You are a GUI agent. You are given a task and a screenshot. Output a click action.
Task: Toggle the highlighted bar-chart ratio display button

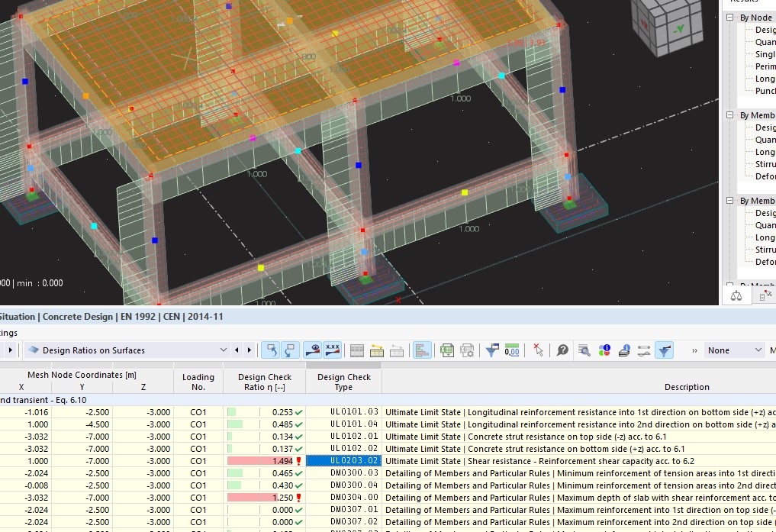(x=422, y=350)
